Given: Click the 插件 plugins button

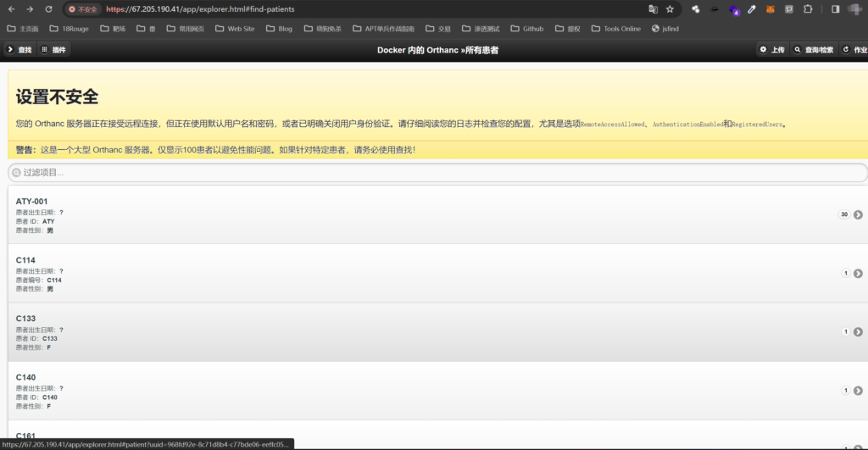Looking at the screenshot, I should pos(53,50).
